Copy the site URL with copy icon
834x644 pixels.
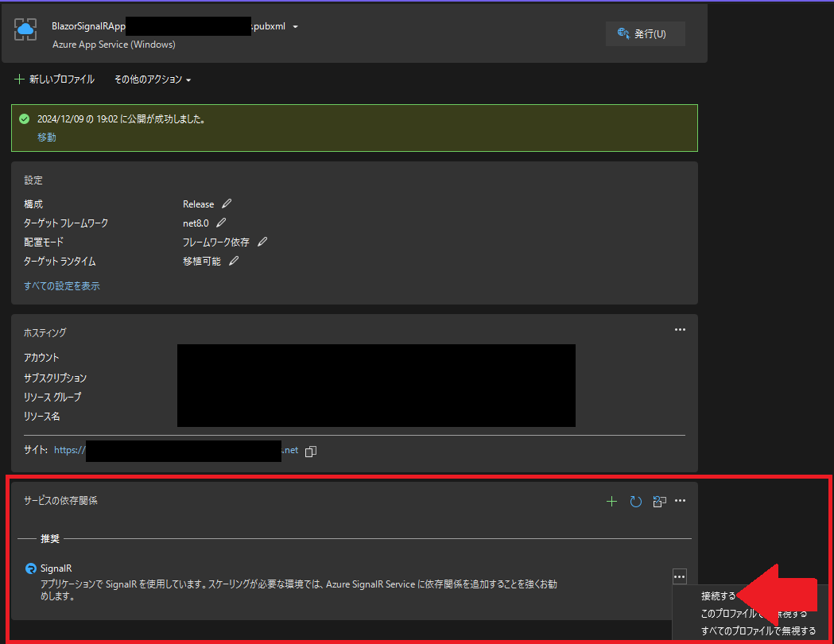[x=311, y=451]
